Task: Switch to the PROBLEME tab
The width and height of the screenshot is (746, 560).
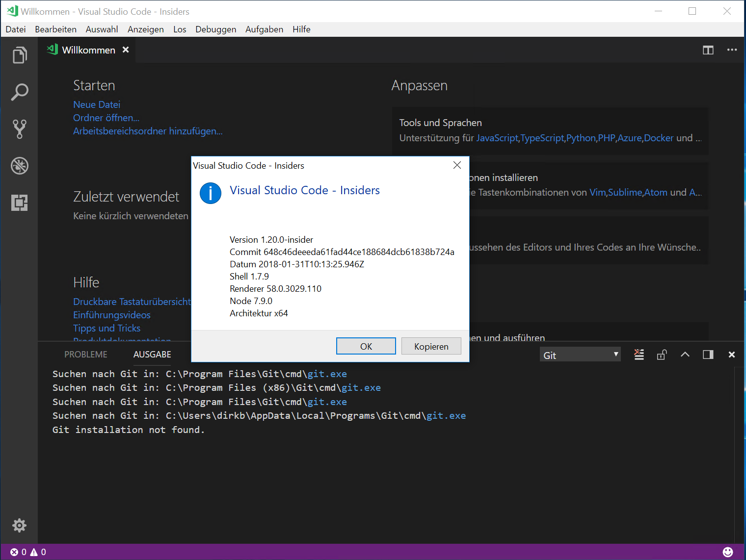Action: (85, 354)
